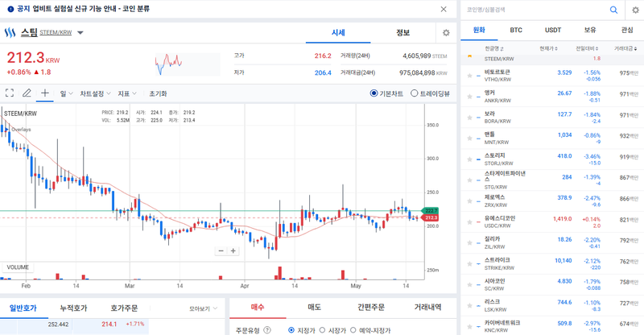Expand the Overlays arrow on chart
Image resolution: width=644 pixels, height=335 pixels.
coord(6,130)
